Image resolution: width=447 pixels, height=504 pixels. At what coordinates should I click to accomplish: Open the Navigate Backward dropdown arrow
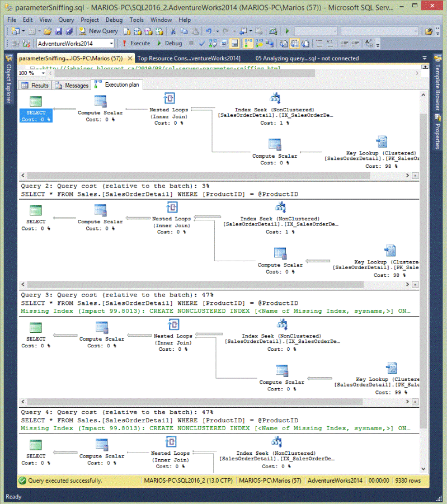(x=251, y=31)
